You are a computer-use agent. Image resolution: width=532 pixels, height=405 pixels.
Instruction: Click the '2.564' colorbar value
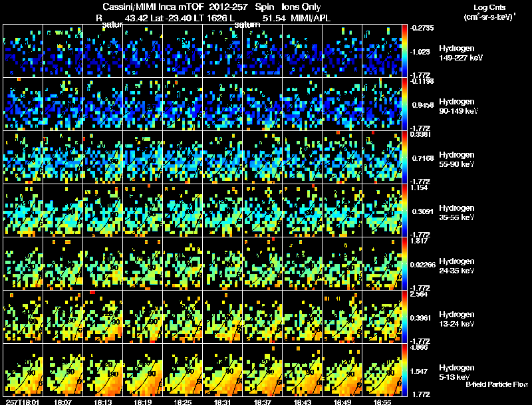(419, 294)
